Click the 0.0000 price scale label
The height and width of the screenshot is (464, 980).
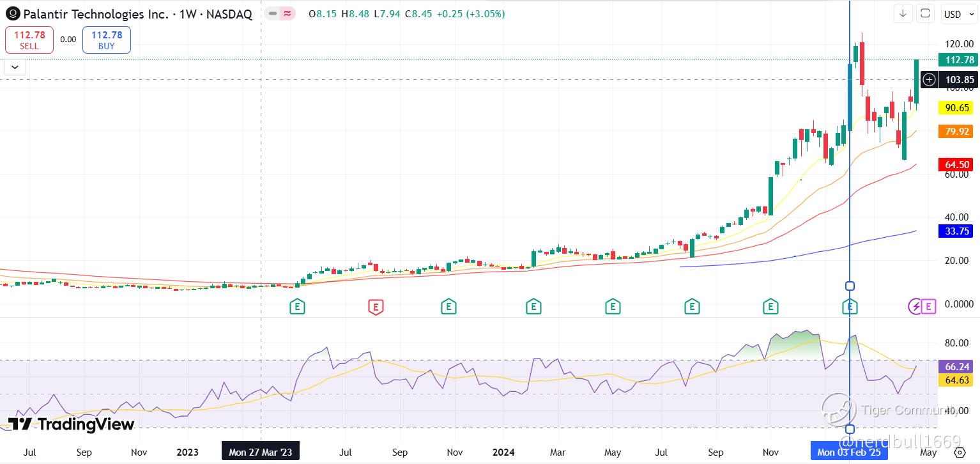pos(959,304)
